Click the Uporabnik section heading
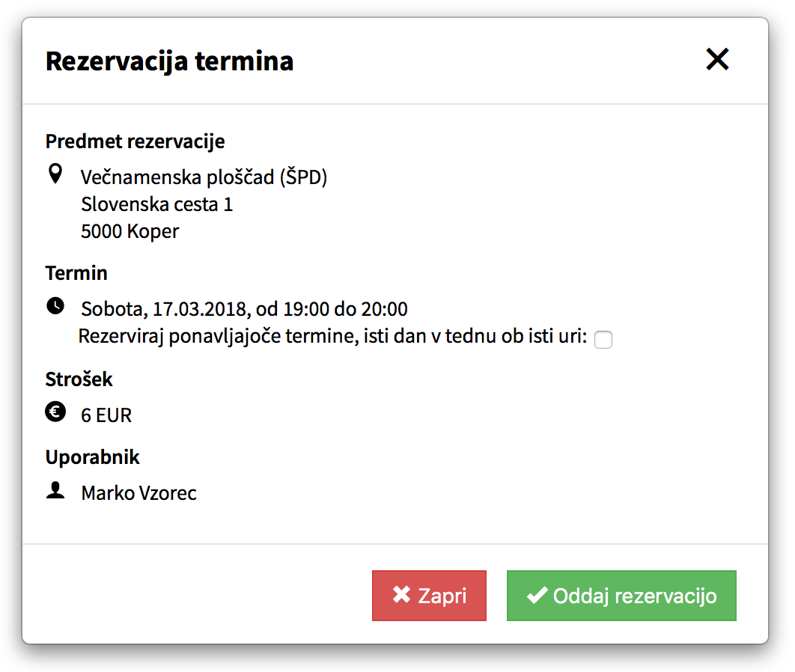 tap(92, 457)
